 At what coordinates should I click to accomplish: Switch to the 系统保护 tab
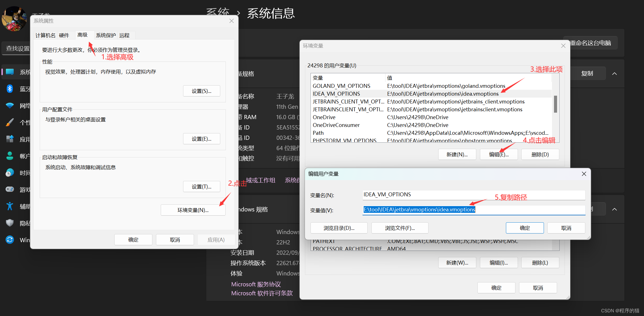[106, 35]
